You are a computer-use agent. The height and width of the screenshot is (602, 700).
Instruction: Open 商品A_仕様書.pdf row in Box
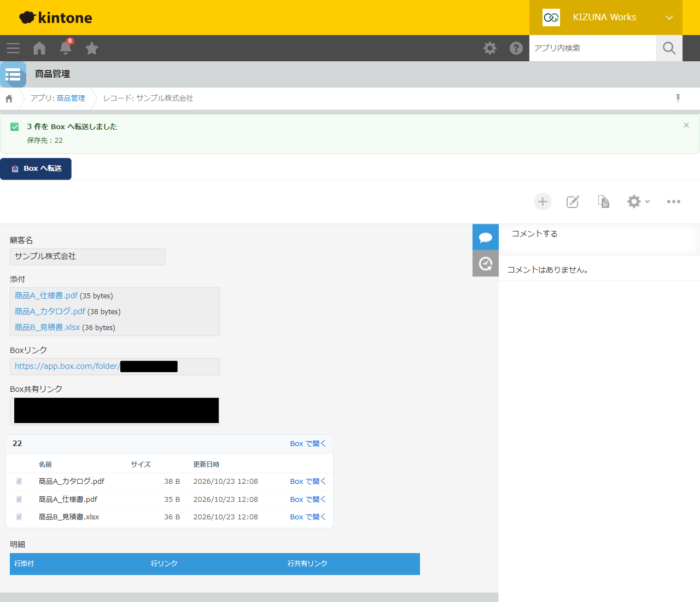(308, 500)
